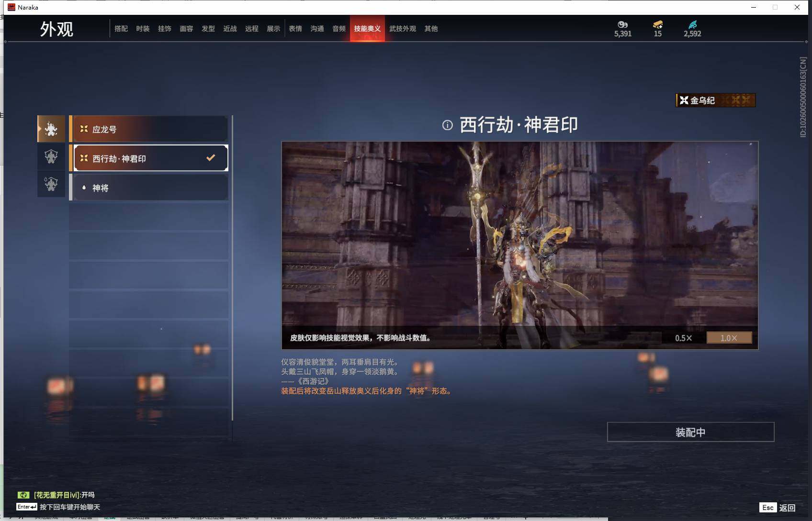Click the skin list scrollbar

[x=232, y=268]
